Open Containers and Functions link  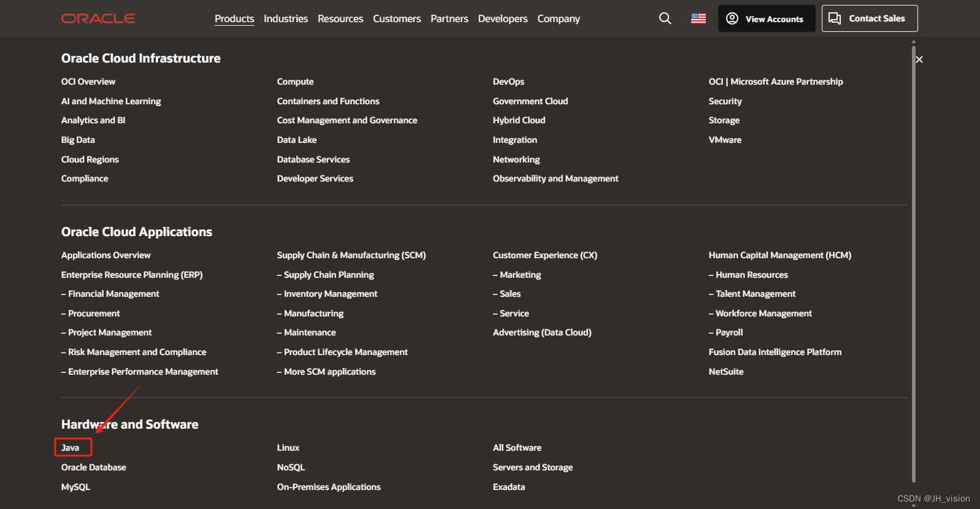[x=328, y=101]
